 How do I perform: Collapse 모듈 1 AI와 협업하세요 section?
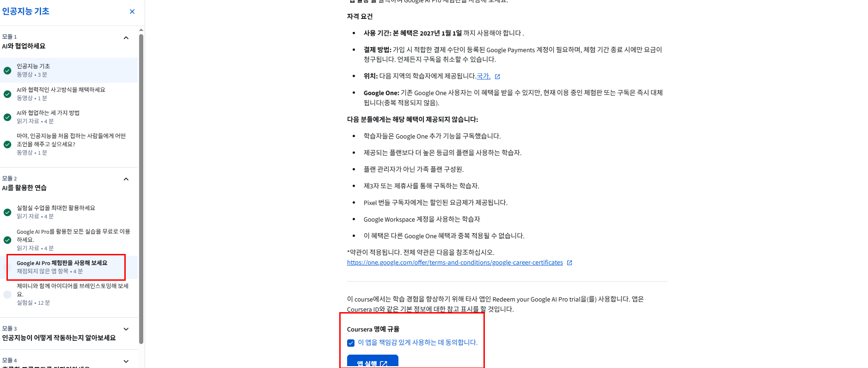[x=126, y=38]
